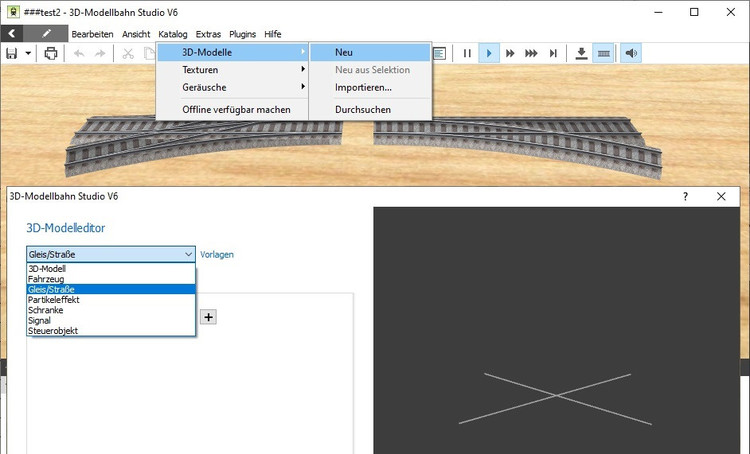This screenshot has width=750, height=454.
Task: Click the dark 3D preview viewport
Action: (556, 330)
